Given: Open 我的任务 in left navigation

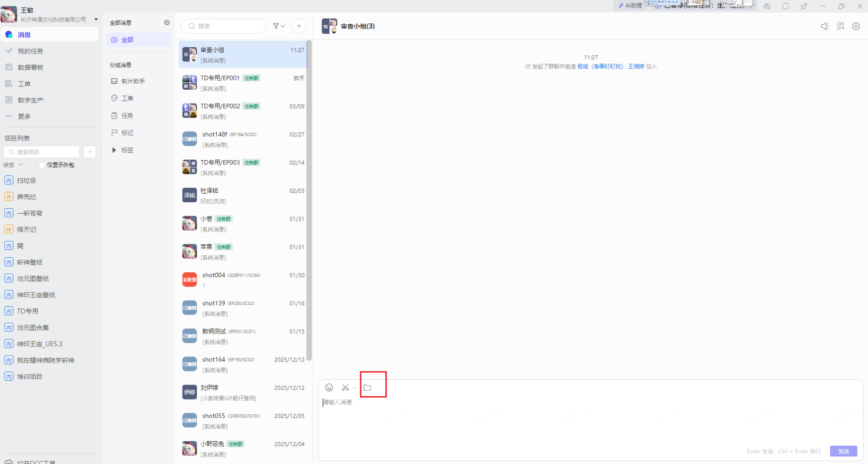Looking at the screenshot, I should click(50, 51).
